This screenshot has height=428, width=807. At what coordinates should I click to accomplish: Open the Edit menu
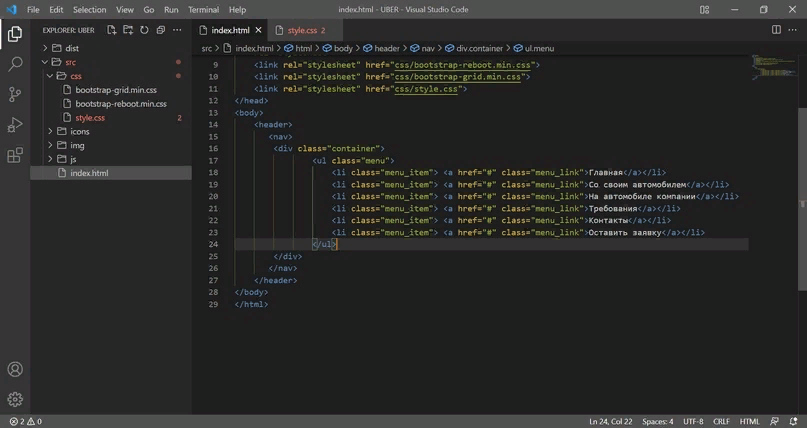[x=56, y=9]
